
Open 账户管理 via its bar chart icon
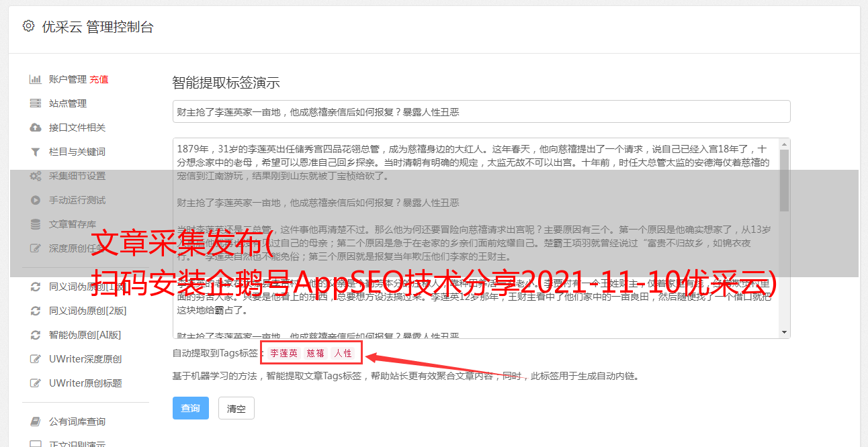[x=36, y=79]
